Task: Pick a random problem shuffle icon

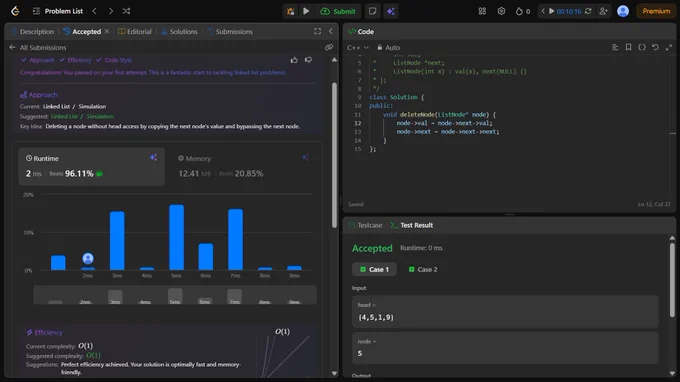Action: coord(126,11)
